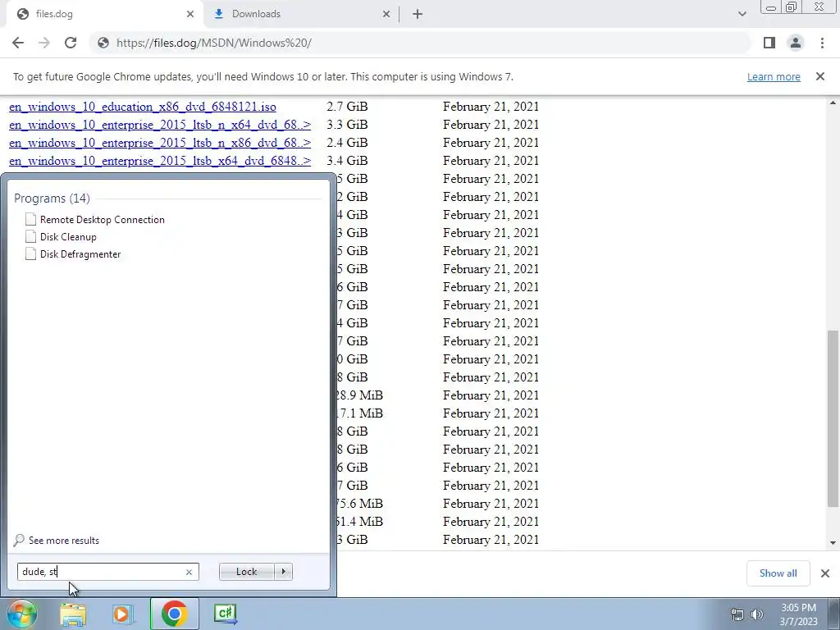Click the network tray icon
The height and width of the screenshot is (630, 840).
[737, 614]
